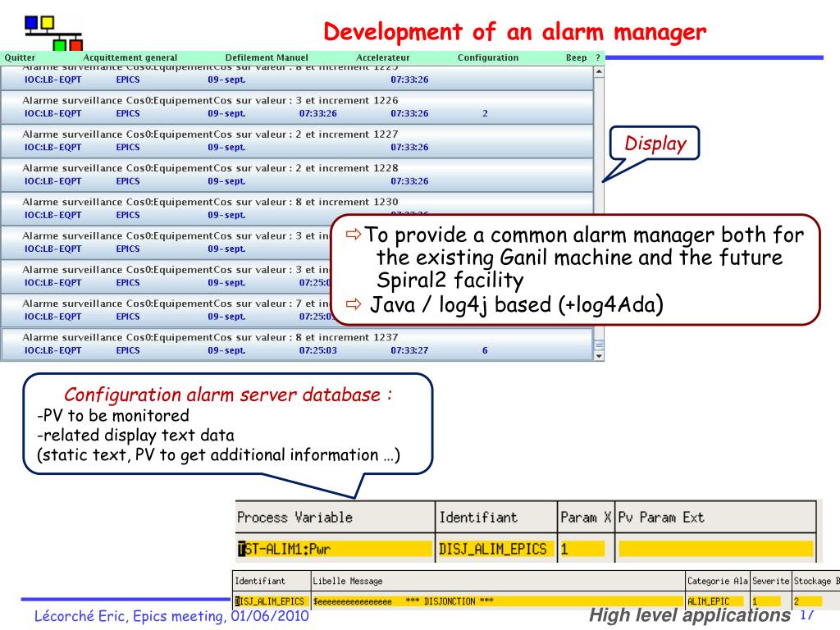This screenshot has height=630, width=840.
Task: Click the alarm list scroll up arrow
Action: [x=599, y=72]
